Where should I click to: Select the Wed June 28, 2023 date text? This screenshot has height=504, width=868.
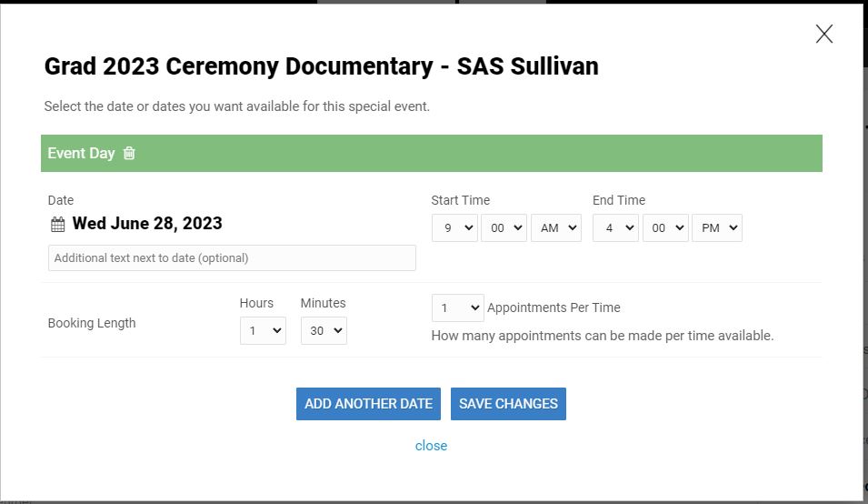[147, 223]
